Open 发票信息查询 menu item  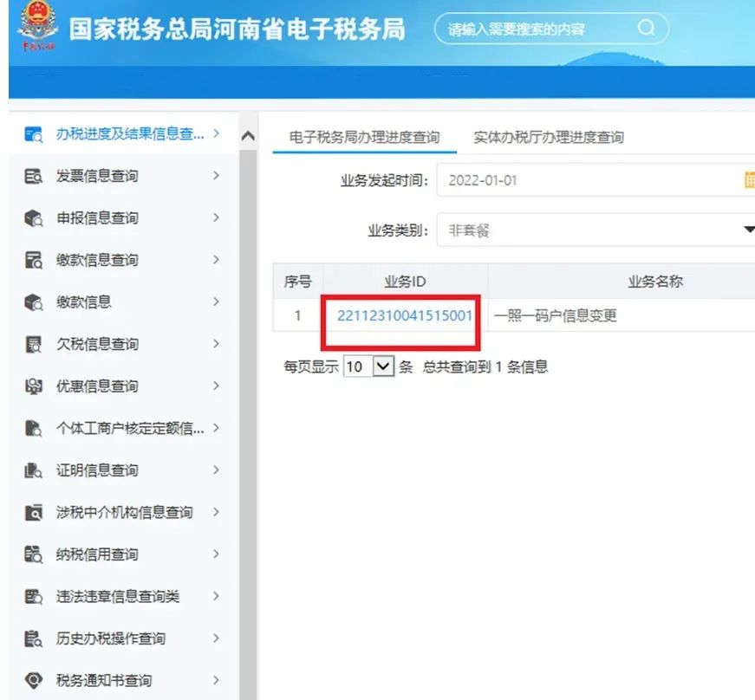point(124,176)
